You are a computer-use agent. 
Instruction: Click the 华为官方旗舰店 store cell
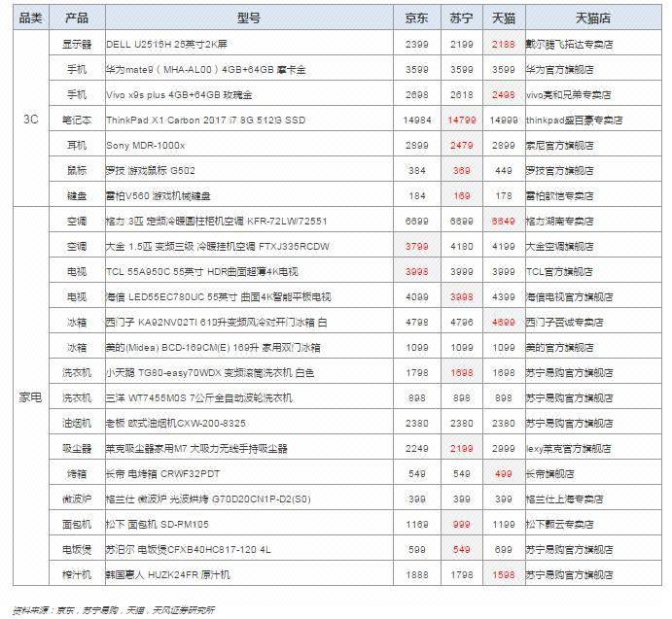(593, 69)
